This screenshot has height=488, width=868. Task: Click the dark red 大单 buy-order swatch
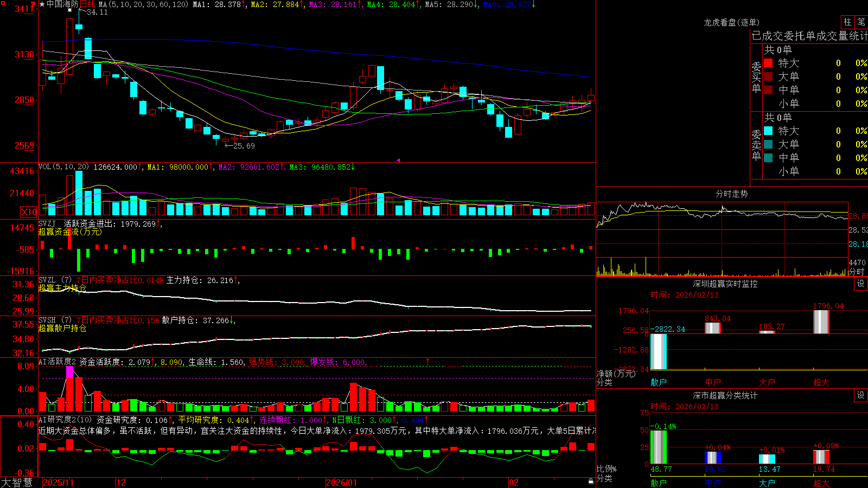768,76
